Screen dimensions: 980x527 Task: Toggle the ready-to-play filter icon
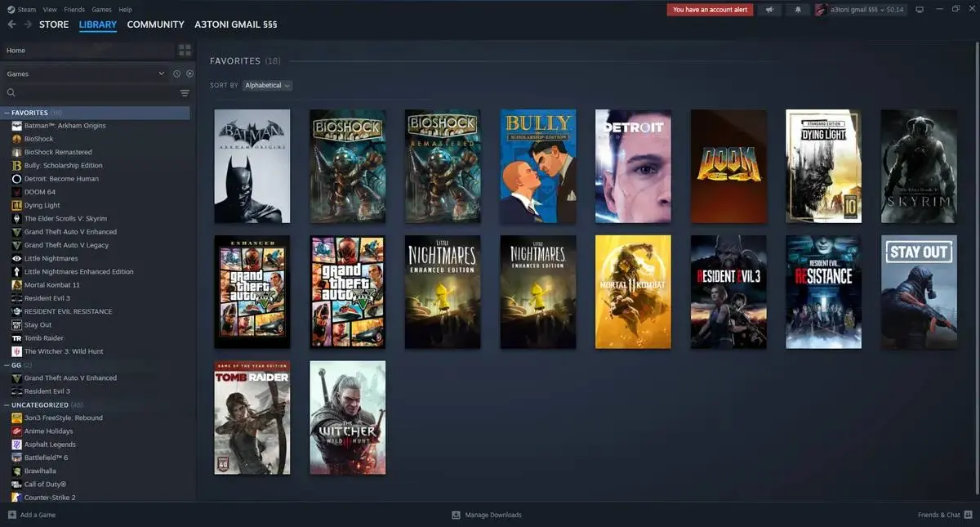[x=189, y=74]
